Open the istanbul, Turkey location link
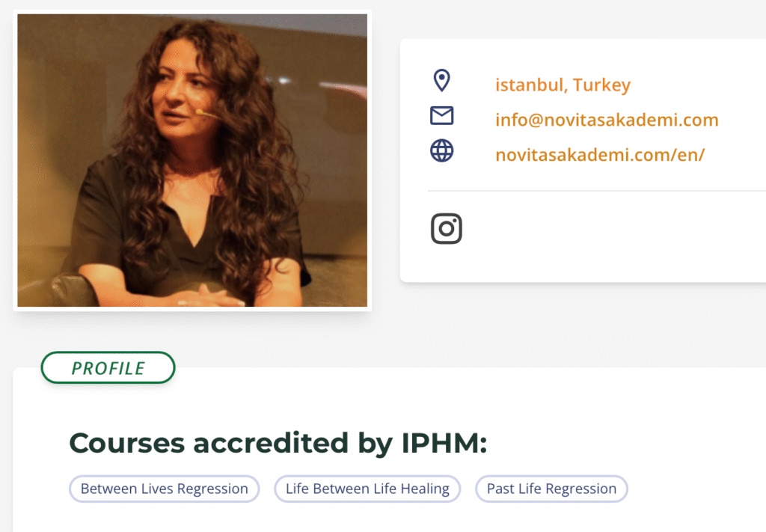Viewport: 766px width, 532px height. pos(563,85)
